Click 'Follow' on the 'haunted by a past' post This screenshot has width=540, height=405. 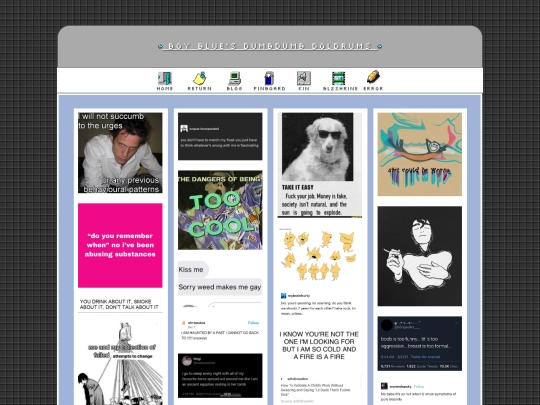[253, 323]
